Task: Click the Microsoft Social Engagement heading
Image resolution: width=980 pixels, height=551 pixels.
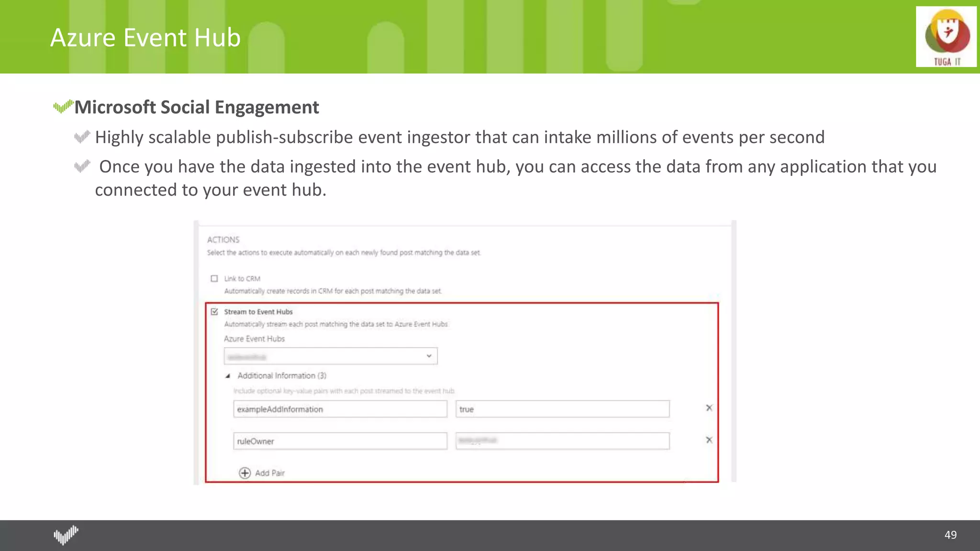Action: click(x=197, y=107)
